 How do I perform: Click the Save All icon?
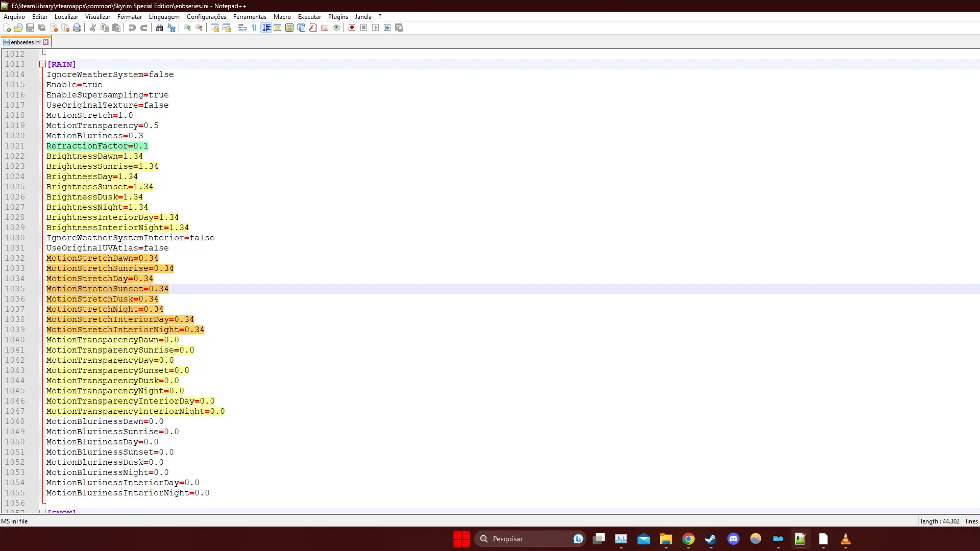42,28
